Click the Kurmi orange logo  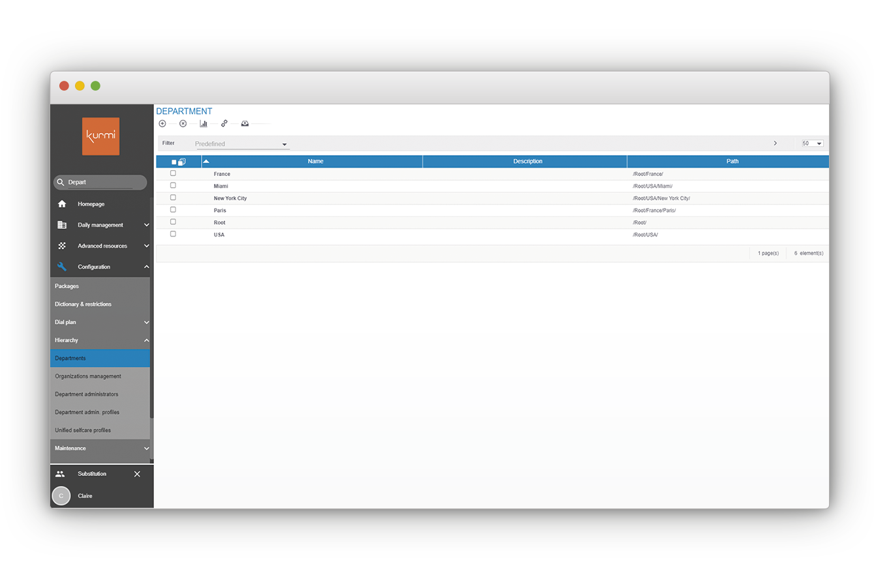(x=100, y=136)
